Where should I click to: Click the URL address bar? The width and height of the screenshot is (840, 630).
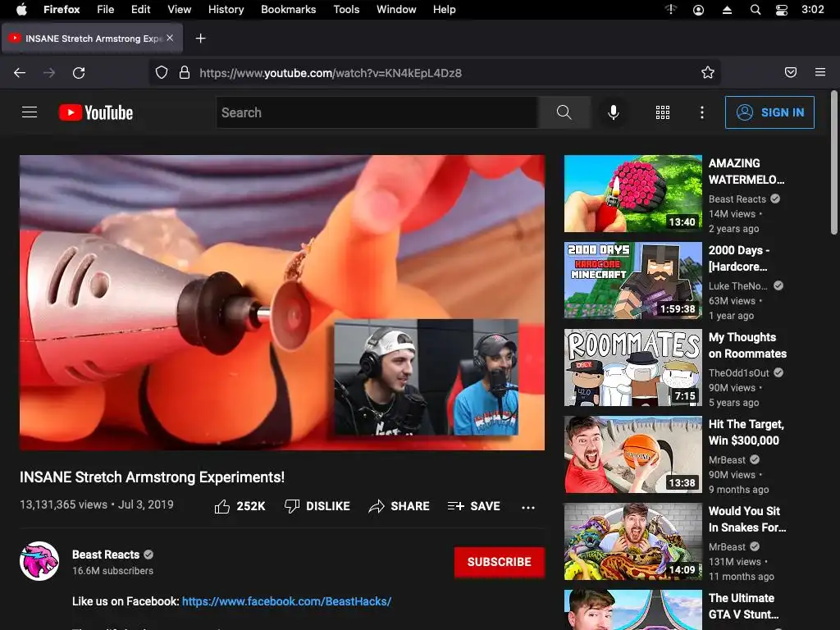tap(434, 72)
